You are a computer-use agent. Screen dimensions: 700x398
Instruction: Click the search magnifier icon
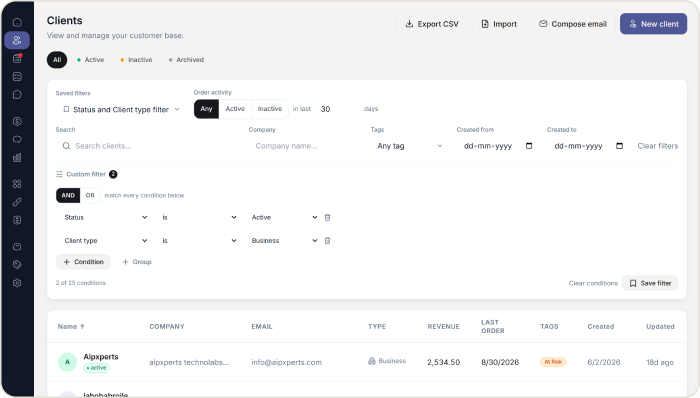click(x=66, y=146)
